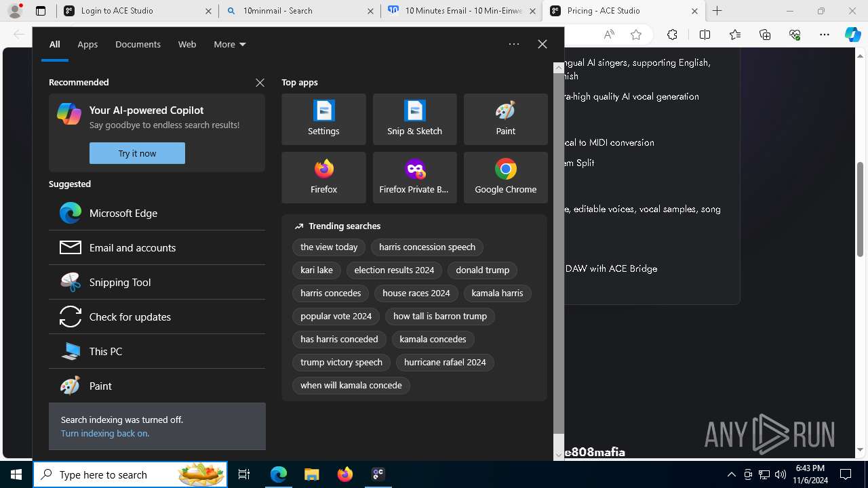Search trending 'kari lake'
Screen dimensions: 868x488
[317, 270]
